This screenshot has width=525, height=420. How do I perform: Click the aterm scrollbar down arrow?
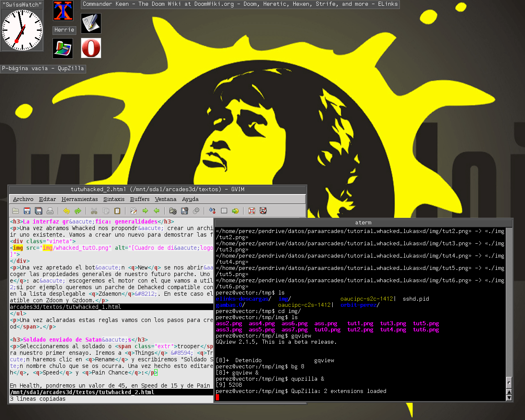(509, 397)
